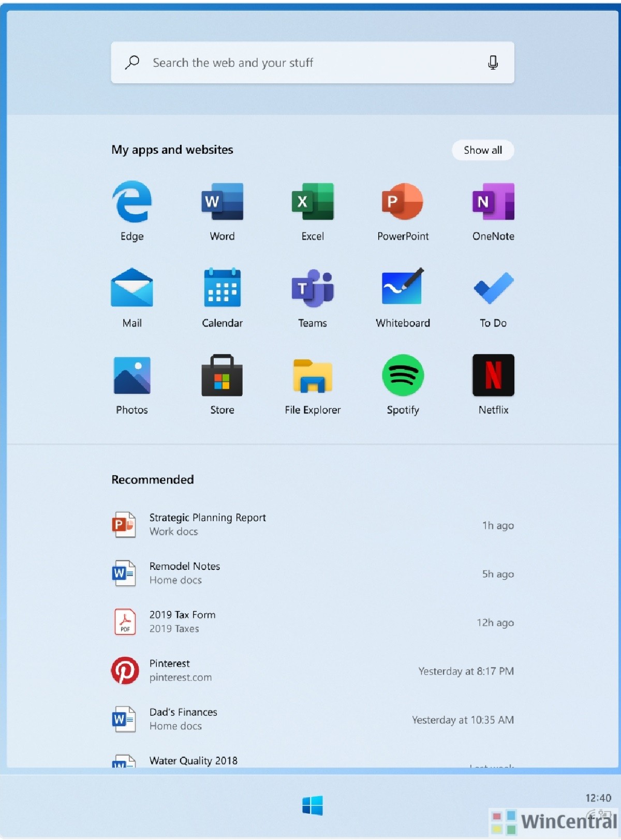Image resolution: width=621 pixels, height=840 pixels.
Task: Click the "Home docs" text under Remodel Notes
Action: coord(175,580)
